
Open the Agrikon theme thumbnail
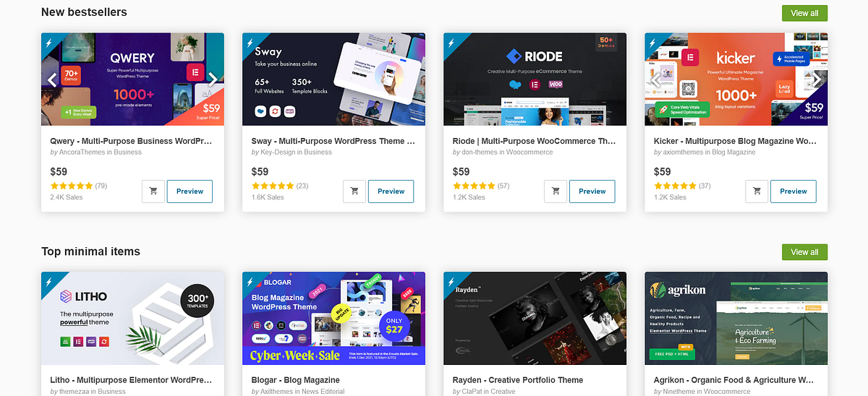[736, 318]
